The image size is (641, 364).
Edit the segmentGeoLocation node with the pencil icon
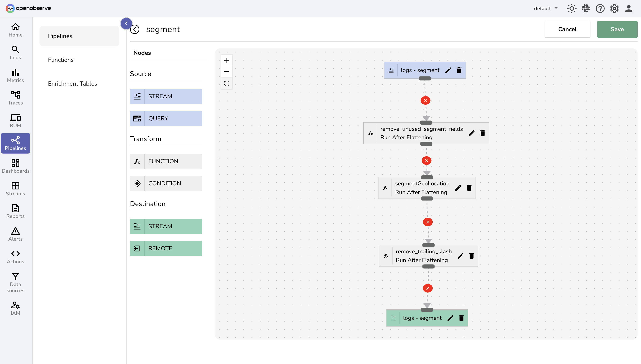coord(458,188)
